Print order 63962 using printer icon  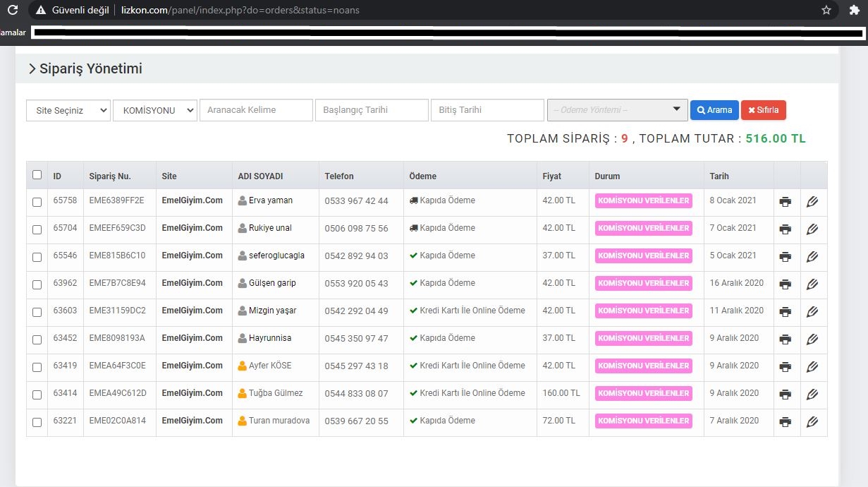point(785,284)
